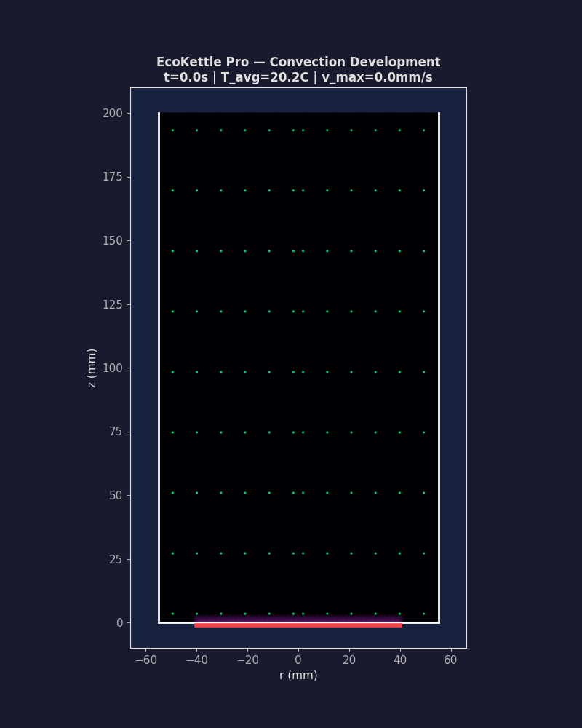Click the red heating element bar

(298, 625)
